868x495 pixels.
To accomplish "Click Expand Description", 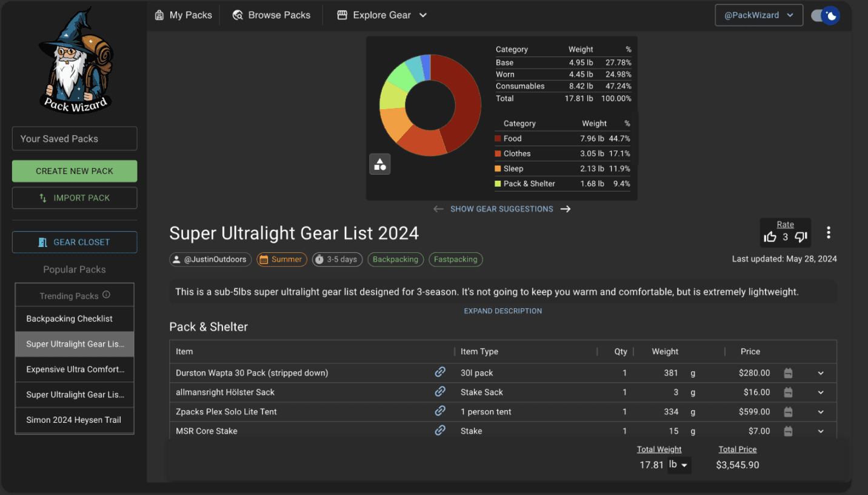I will 503,311.
